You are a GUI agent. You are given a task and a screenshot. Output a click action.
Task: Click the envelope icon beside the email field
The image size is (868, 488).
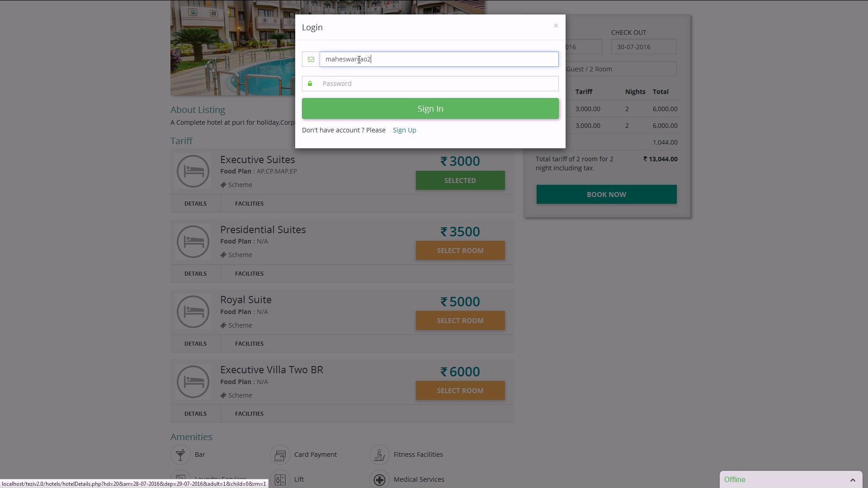pos(311,59)
